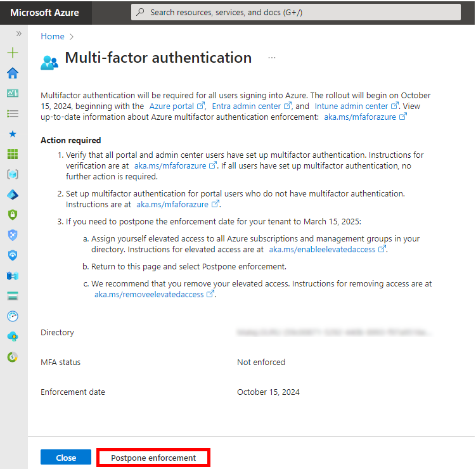
Task: Open the blue shield with dots icon
Action: pyautogui.click(x=13, y=235)
